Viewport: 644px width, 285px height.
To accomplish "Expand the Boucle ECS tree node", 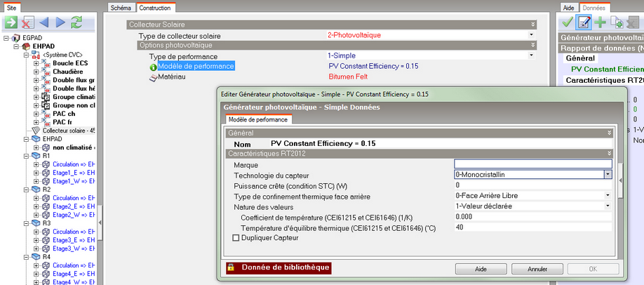I will (36, 63).
